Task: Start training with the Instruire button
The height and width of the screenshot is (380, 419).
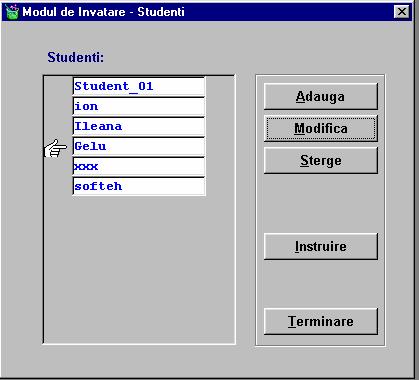Action: coord(321,246)
